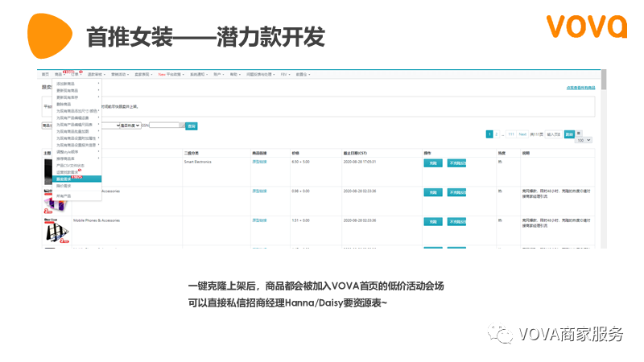Open the Mobile Phones & Accessories product thumbnail
The image size is (644, 362).
[x=55, y=231]
